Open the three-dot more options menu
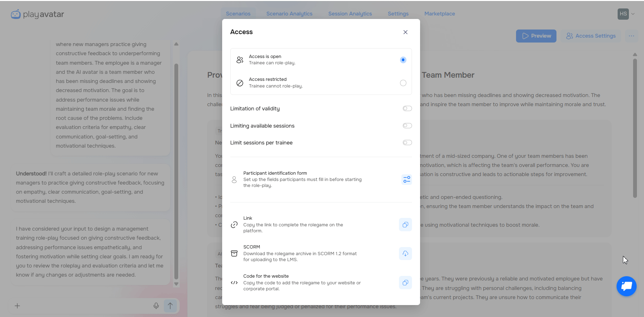Screen dimensions: 644x317 click(631, 36)
